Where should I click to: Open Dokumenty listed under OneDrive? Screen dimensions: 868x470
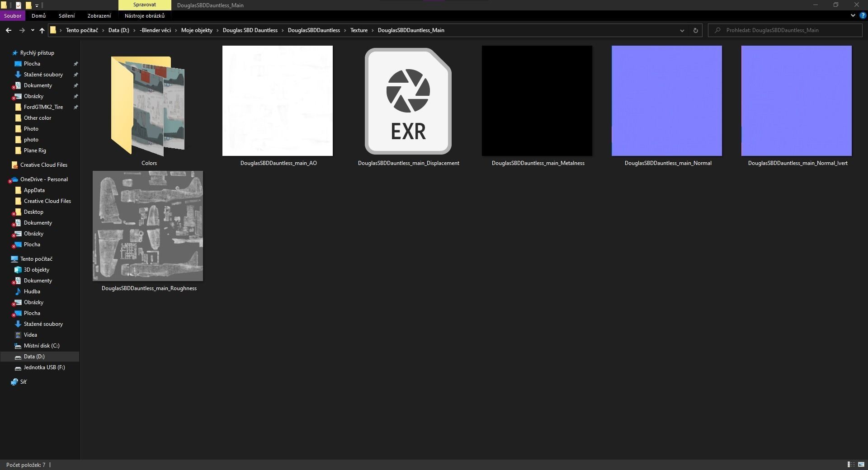click(38, 223)
